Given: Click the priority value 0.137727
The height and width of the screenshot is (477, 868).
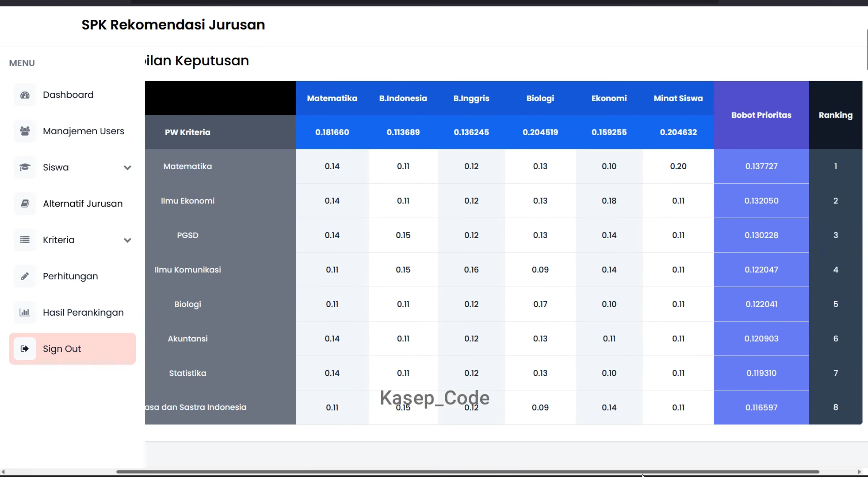Looking at the screenshot, I should click(x=761, y=166).
